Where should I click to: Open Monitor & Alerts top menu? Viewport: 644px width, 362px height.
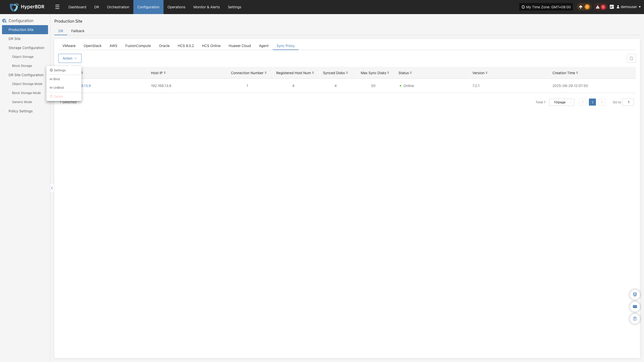click(x=207, y=7)
